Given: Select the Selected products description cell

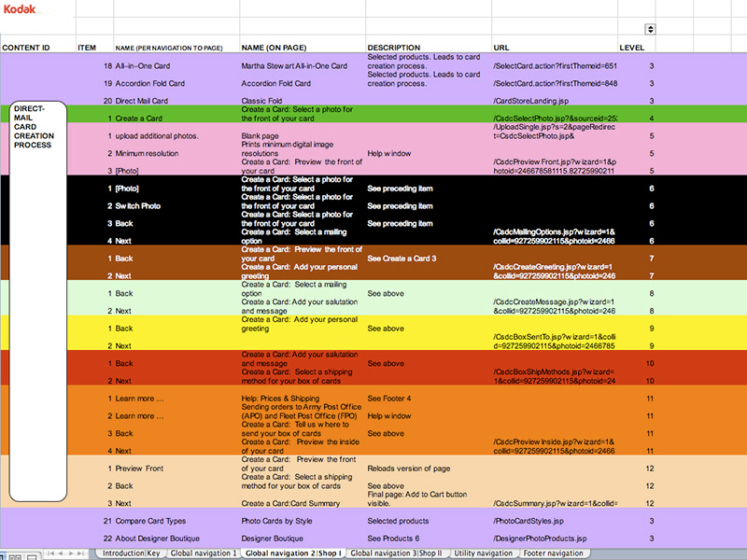Looking at the screenshot, I should [x=398, y=521].
